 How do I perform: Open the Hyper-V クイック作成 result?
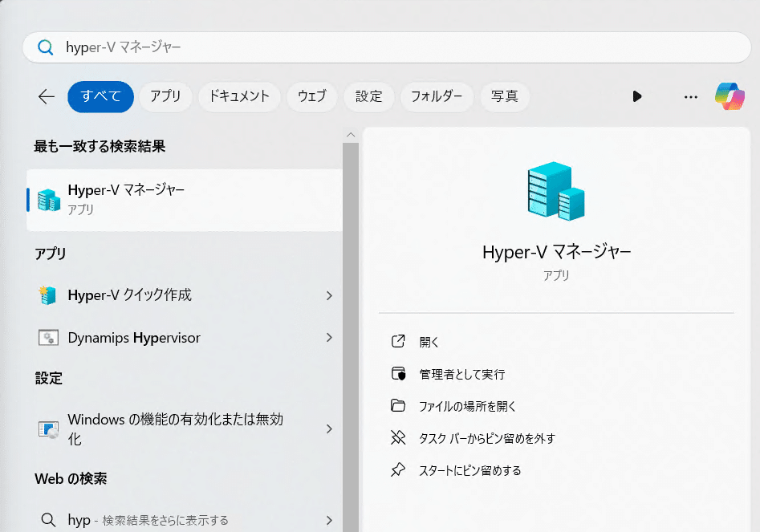[185, 295]
